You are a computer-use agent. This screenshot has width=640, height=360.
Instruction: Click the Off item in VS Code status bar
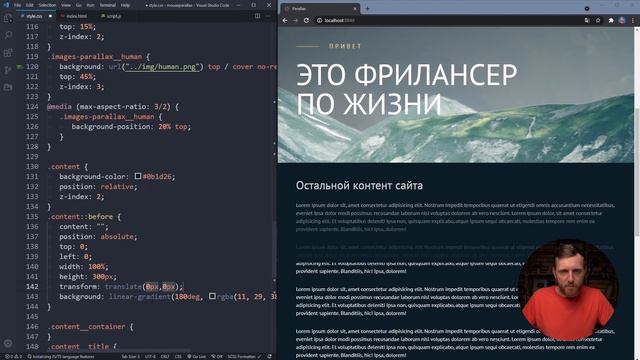217,356
